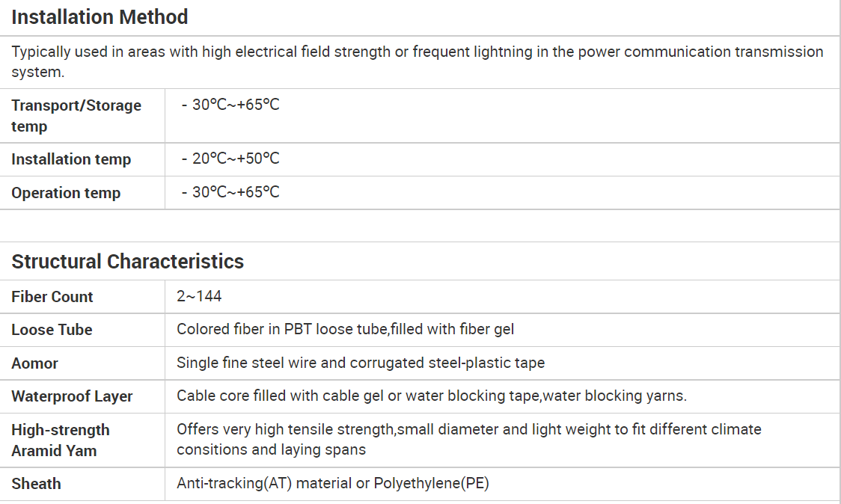
Task: Click the lightning usage description paragraph
Action: pyautogui.click(x=418, y=61)
